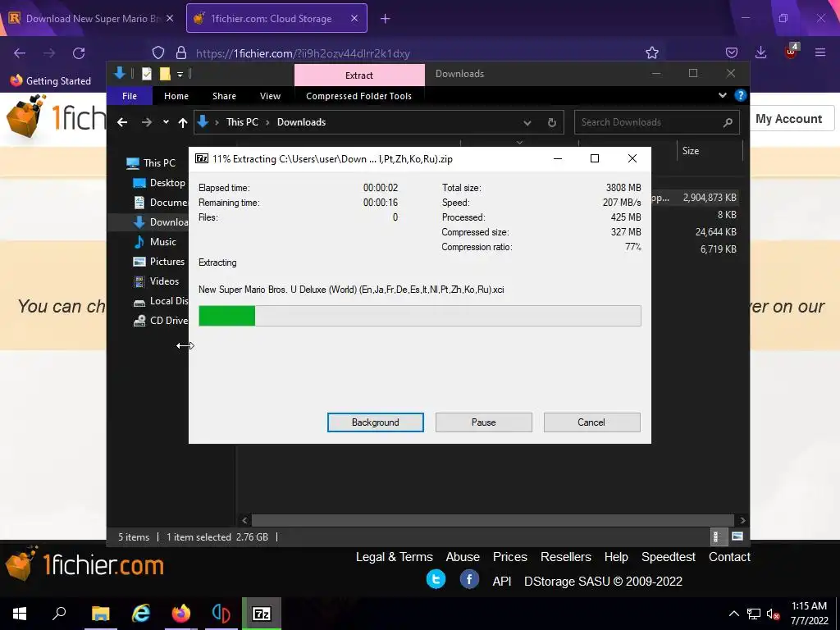Expand the address bar history dropdown

pyautogui.click(x=527, y=123)
